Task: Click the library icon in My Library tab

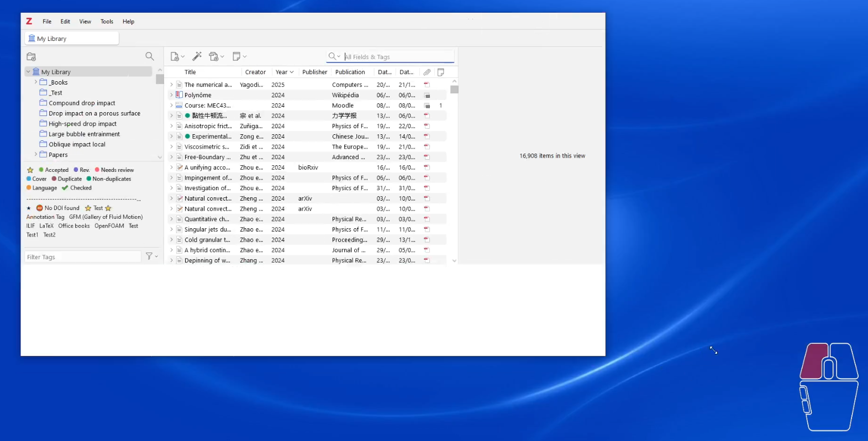Action: pos(32,38)
